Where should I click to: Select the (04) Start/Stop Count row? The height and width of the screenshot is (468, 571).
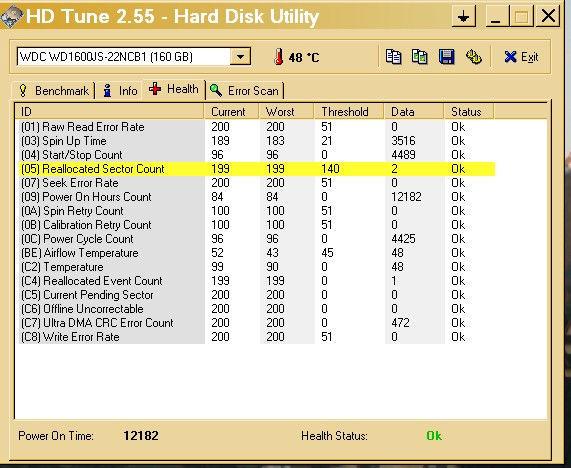click(257, 155)
